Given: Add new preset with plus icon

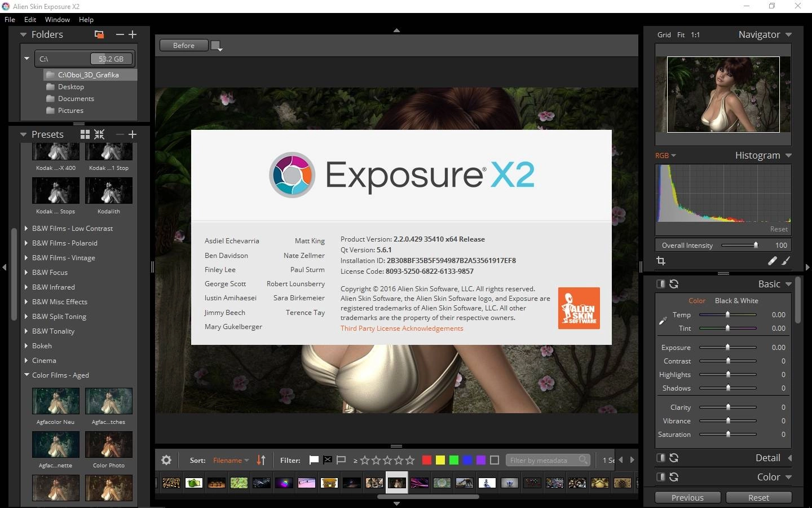Looking at the screenshot, I should [x=133, y=134].
